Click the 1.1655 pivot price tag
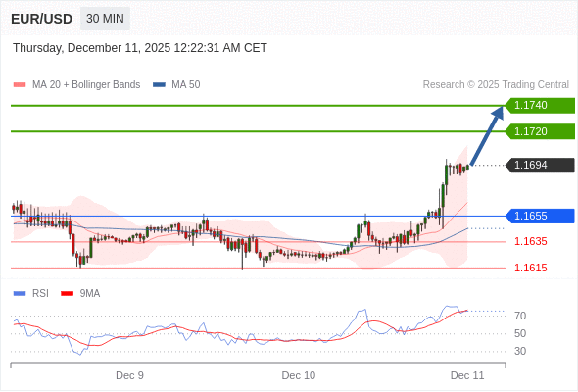 click(x=540, y=217)
